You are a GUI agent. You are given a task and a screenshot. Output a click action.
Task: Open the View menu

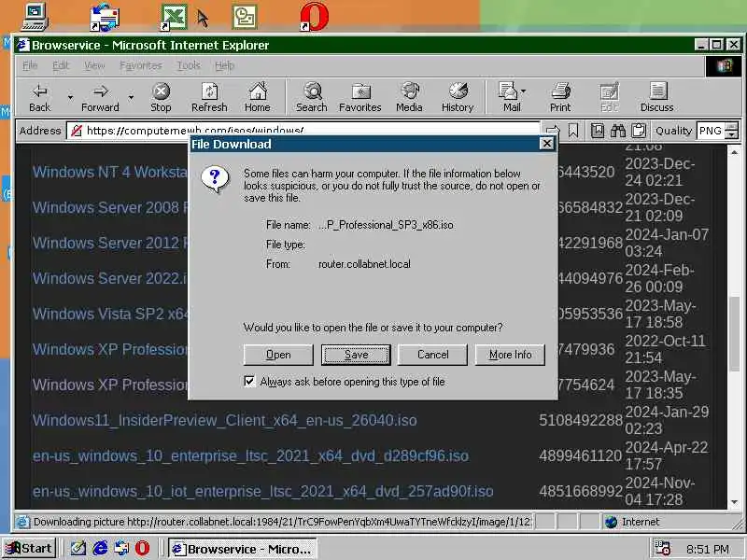94,65
